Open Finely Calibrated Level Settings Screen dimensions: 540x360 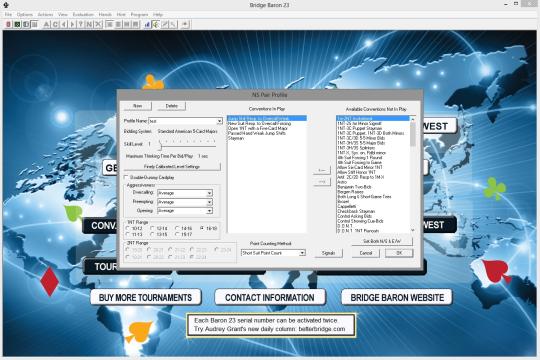click(x=172, y=166)
